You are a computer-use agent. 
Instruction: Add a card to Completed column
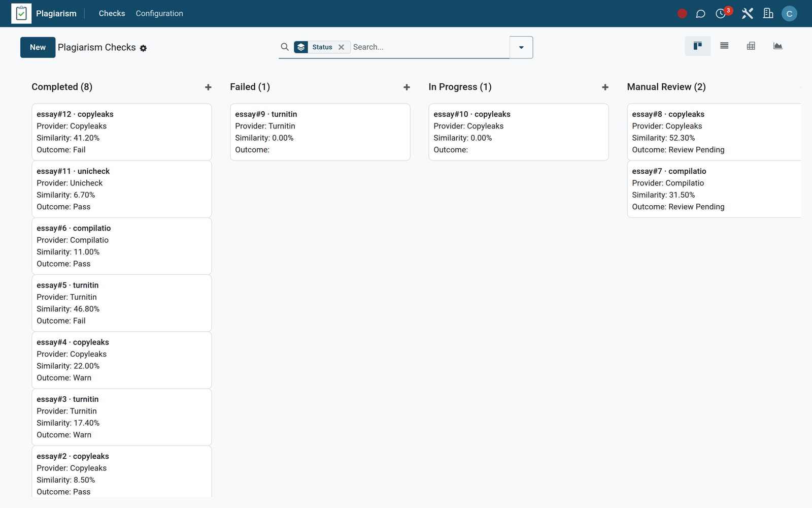208,87
